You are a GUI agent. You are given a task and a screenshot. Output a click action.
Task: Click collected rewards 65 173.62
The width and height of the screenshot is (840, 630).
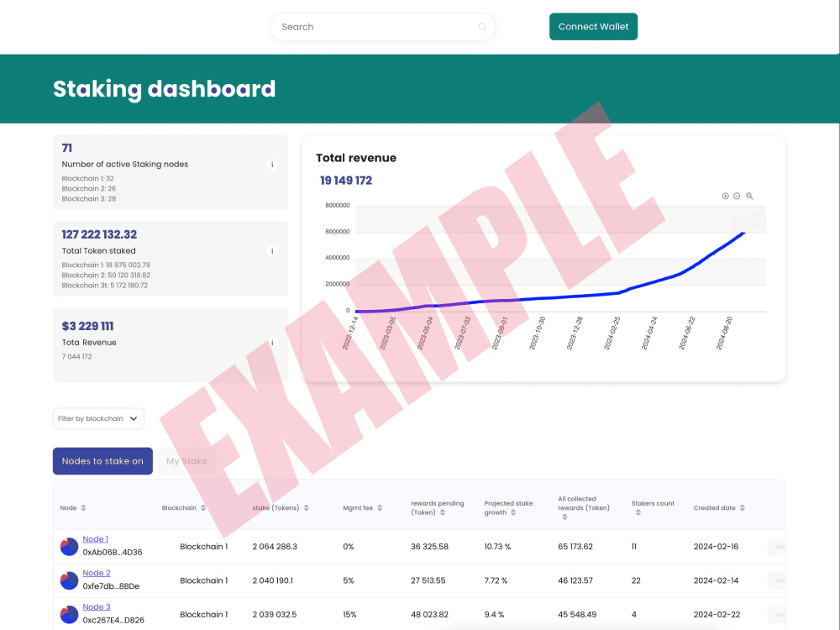point(575,547)
